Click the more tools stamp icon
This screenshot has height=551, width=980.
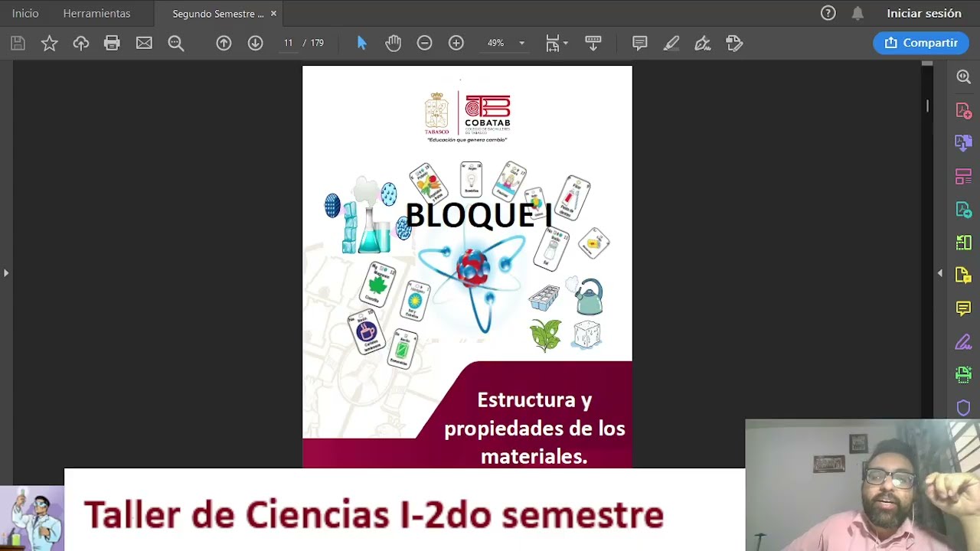pos(734,43)
